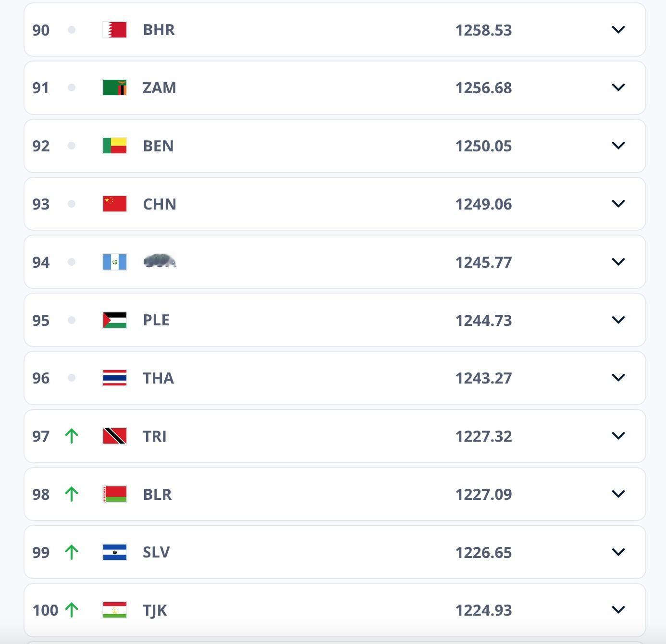666x644 pixels.
Task: Open the dropdown arrow for rank 100 TJK
Action: pos(619,610)
